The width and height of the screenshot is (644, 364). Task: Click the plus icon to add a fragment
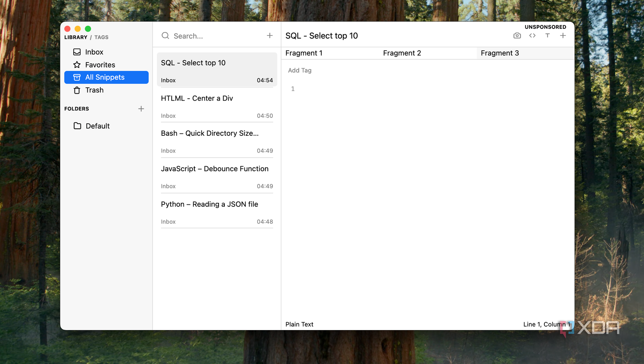563,36
